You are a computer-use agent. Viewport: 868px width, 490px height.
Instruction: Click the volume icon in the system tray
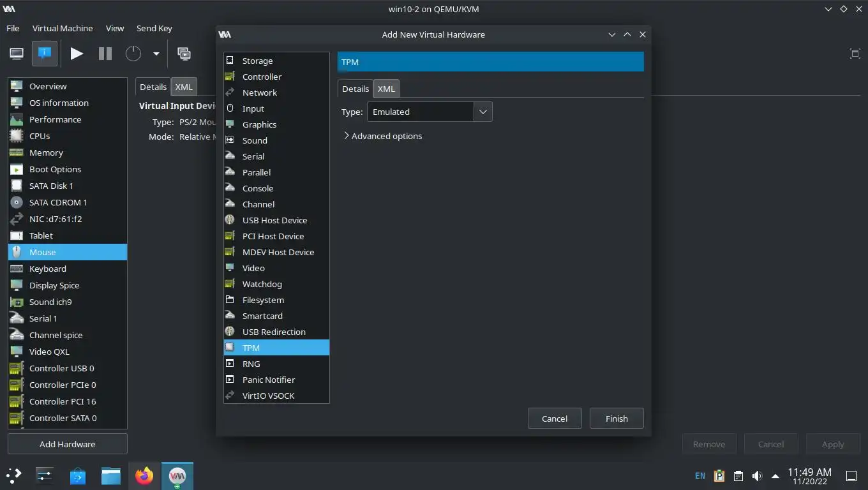pos(757,476)
